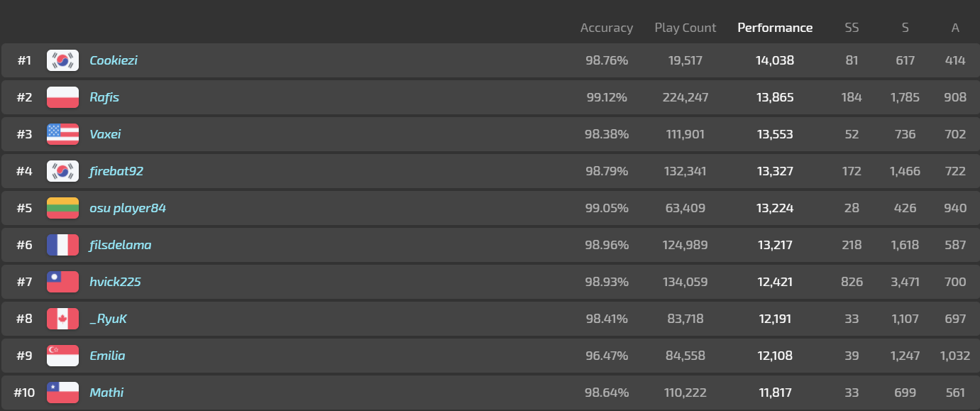980x411 pixels.
Task: Open the Rafis profile link
Action: 104,97
